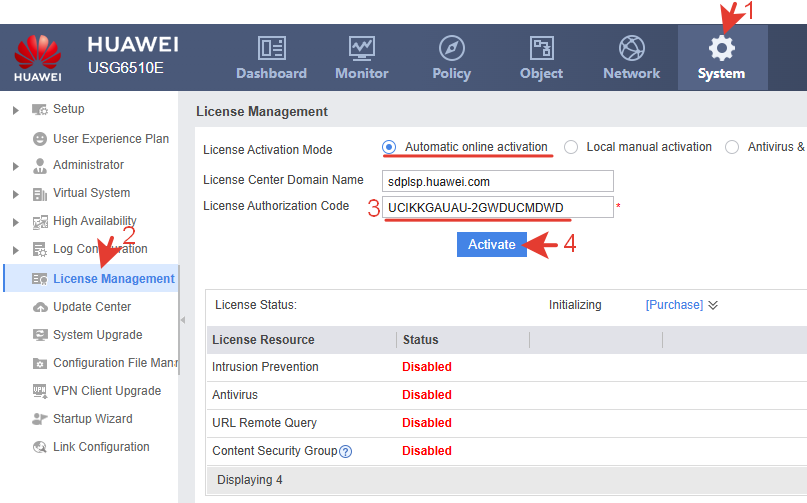Open the Network globe icon
Screen dimensions: 807x503
pos(631,48)
